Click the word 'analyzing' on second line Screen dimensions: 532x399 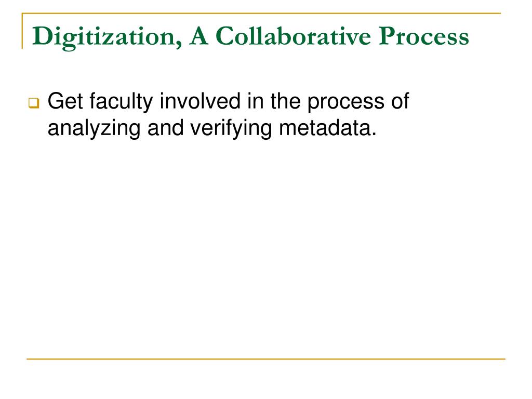[x=94, y=129]
